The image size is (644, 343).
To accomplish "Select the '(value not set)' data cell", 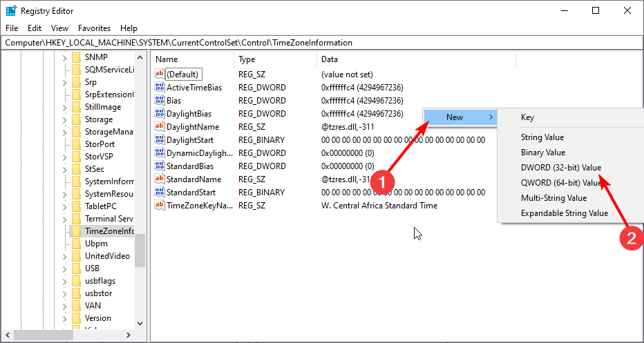I will click(x=347, y=75).
